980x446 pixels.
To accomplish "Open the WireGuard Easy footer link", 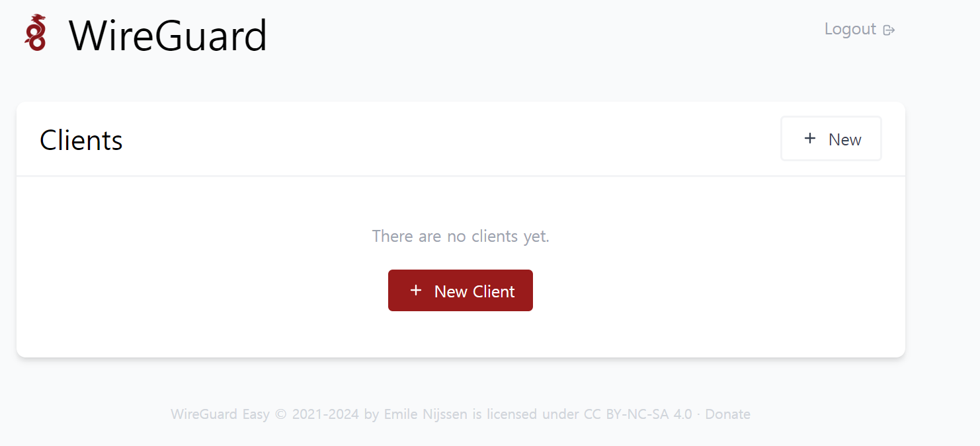I will [220, 414].
